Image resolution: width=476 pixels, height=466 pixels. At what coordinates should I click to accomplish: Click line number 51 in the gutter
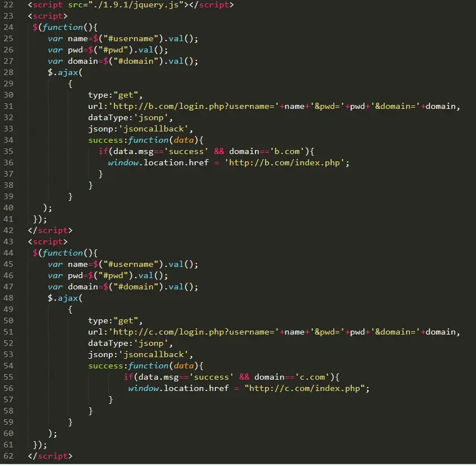8,332
